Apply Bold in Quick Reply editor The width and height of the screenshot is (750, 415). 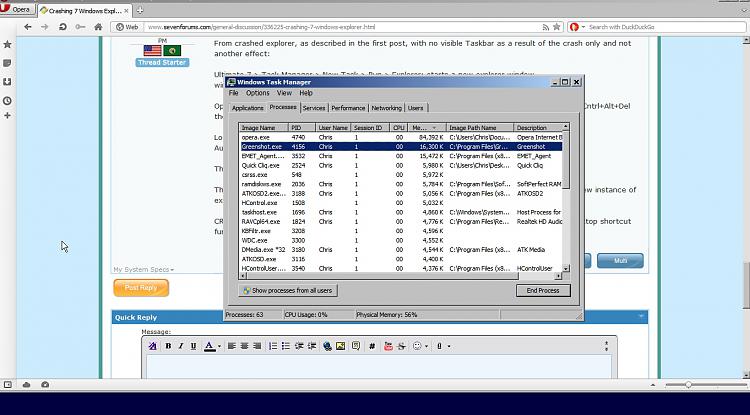[x=168, y=346]
